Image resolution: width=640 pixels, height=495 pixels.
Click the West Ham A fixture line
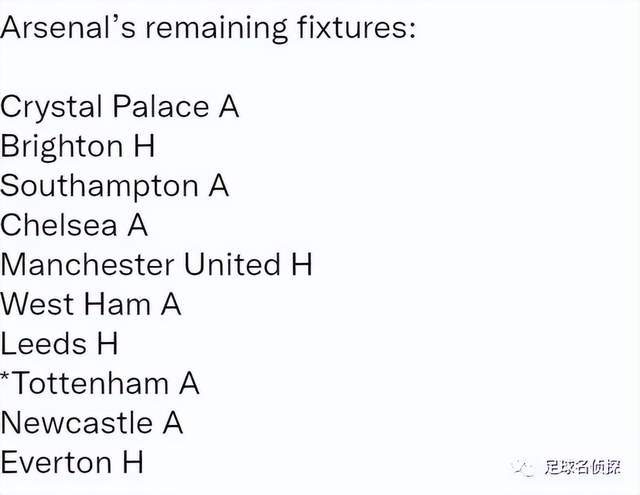[91, 304]
